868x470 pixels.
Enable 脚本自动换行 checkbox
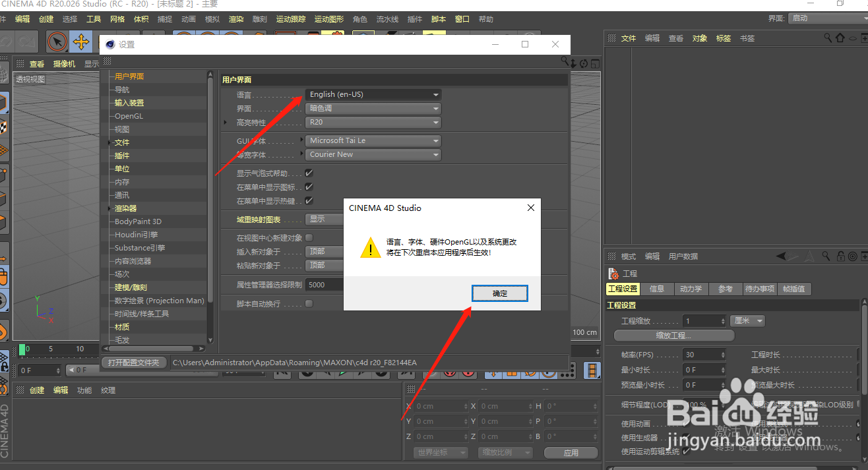pyautogui.click(x=309, y=303)
